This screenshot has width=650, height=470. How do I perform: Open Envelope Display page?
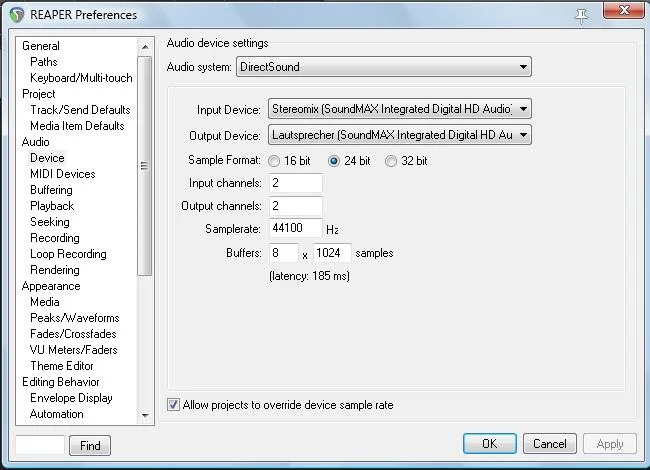click(x=71, y=398)
